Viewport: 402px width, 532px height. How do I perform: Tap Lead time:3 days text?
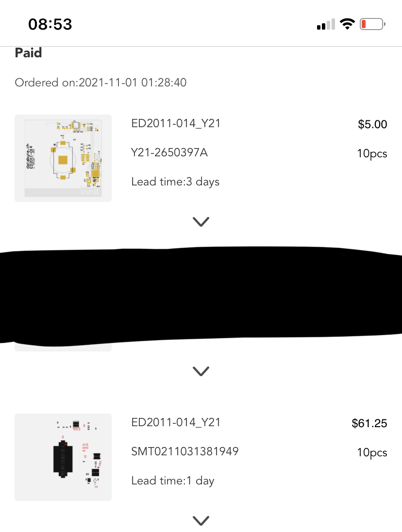[175, 182]
